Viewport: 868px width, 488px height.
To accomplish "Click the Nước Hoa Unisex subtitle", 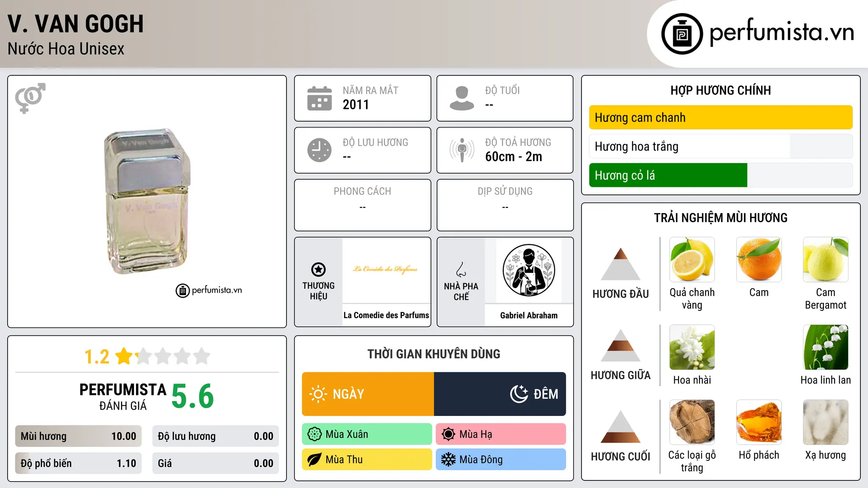I will (66, 49).
